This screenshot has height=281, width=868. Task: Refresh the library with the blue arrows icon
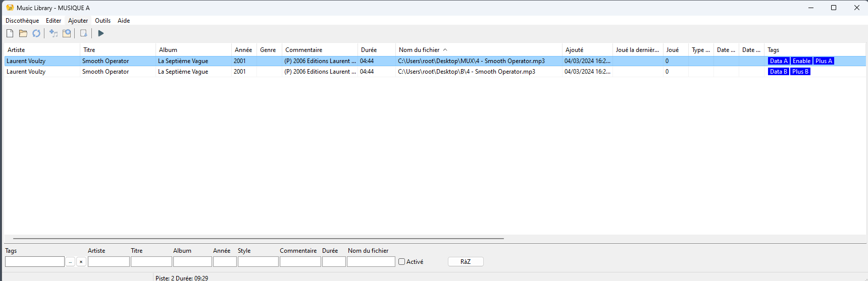36,33
